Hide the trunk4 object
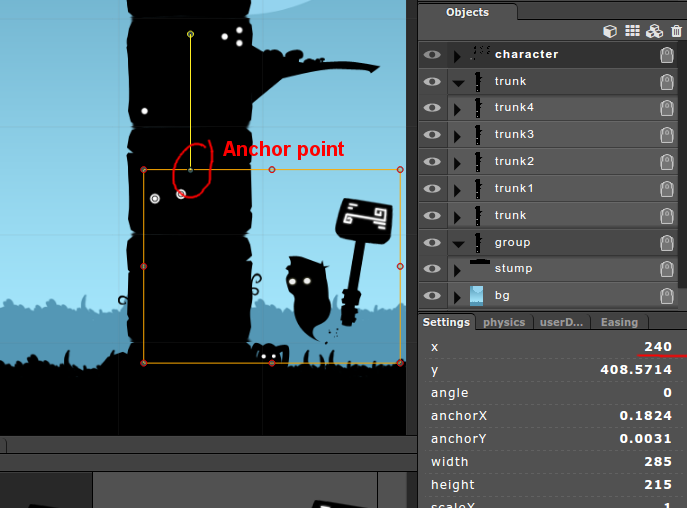This screenshot has width=687, height=508. coord(432,108)
